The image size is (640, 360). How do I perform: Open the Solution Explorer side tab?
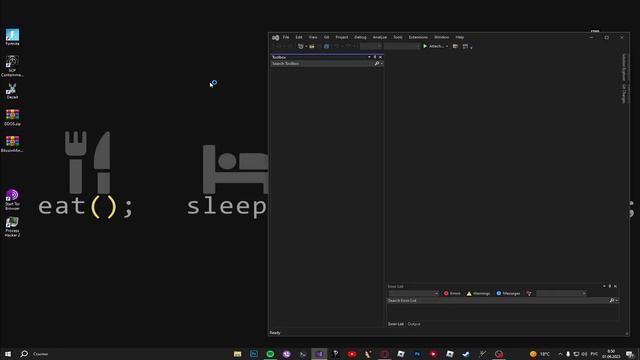point(624,67)
